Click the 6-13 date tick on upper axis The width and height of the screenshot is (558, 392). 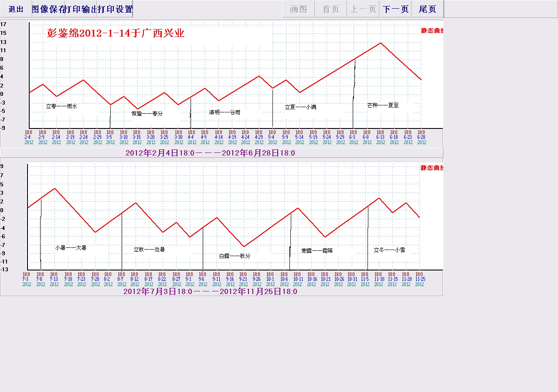pyautogui.click(x=380, y=137)
